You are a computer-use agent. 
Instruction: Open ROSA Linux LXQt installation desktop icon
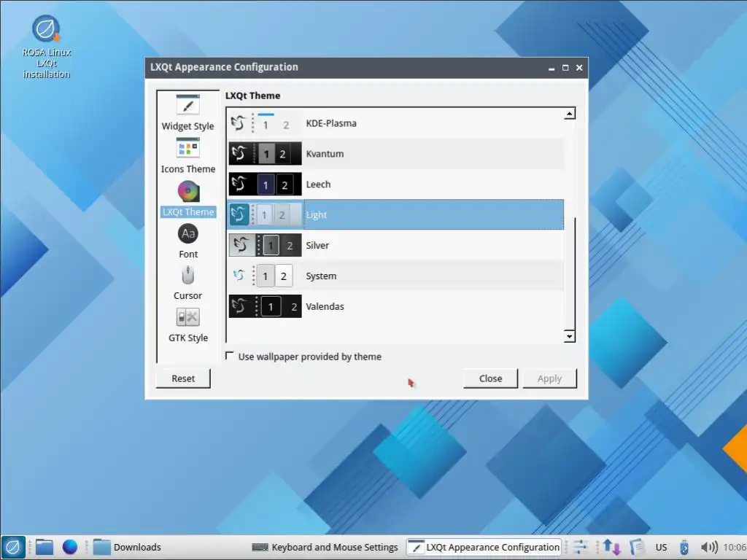(x=46, y=47)
